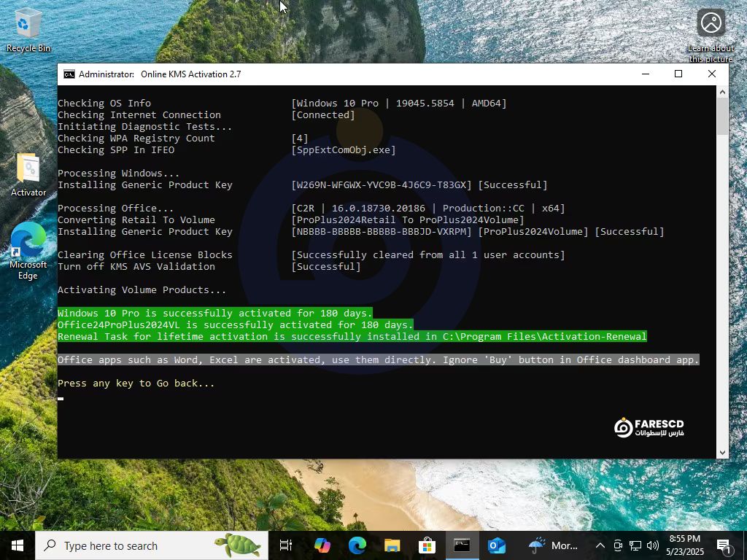The image size is (747, 560).
Task: Open Learn about this picture icon
Action: 711,36
